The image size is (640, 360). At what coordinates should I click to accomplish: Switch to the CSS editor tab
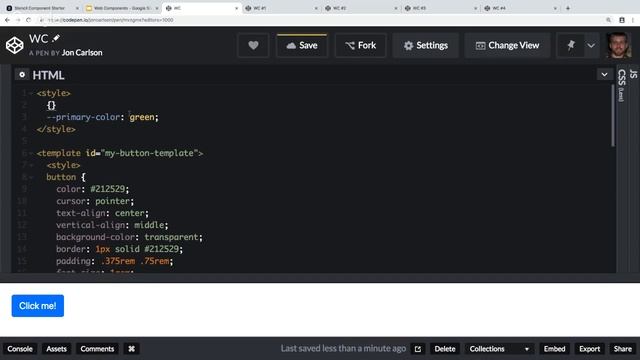click(621, 85)
